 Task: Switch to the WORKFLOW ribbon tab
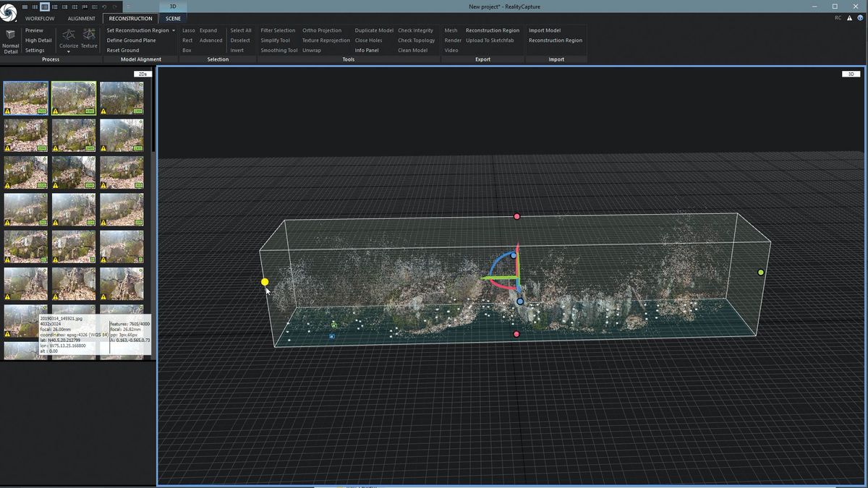point(40,18)
